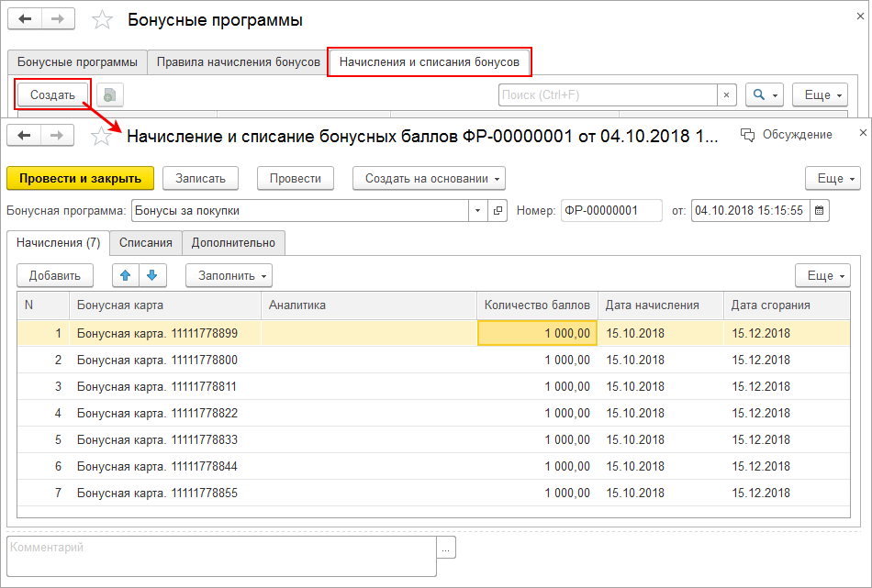Move selected row up with arrow
The height and width of the screenshot is (588, 872).
(126, 276)
